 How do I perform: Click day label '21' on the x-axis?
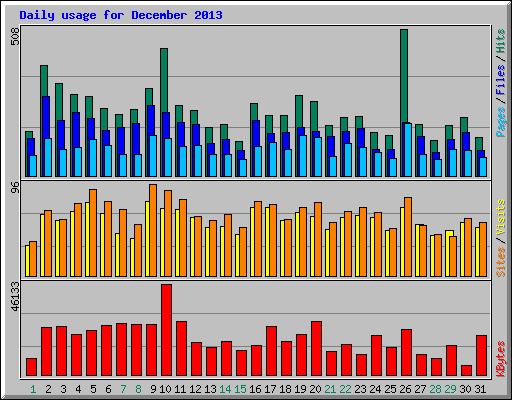point(330,389)
